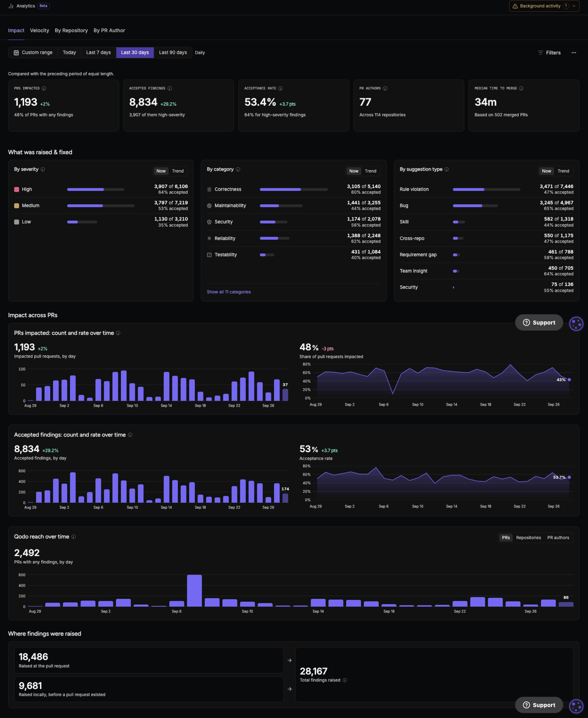The width and height of the screenshot is (588, 718).
Task: Click the Beta badge next to Analytics
Action: coord(43,6)
